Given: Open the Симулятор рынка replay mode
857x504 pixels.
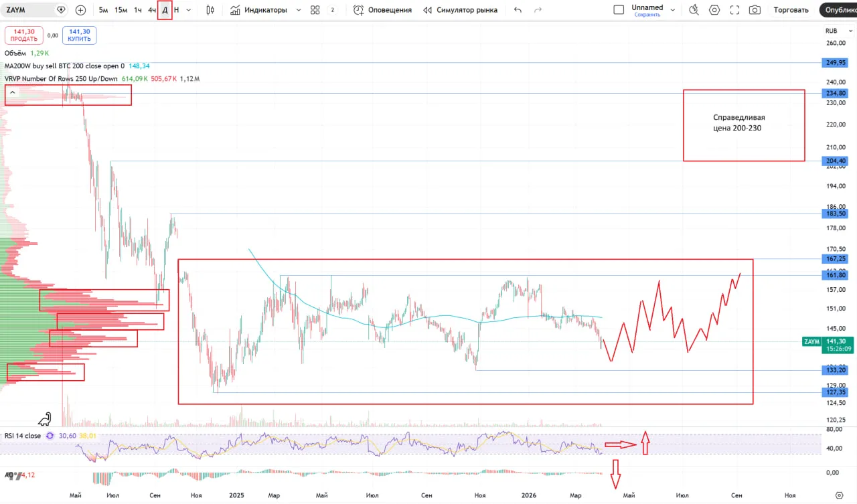Looking at the screenshot, I should tap(460, 10).
